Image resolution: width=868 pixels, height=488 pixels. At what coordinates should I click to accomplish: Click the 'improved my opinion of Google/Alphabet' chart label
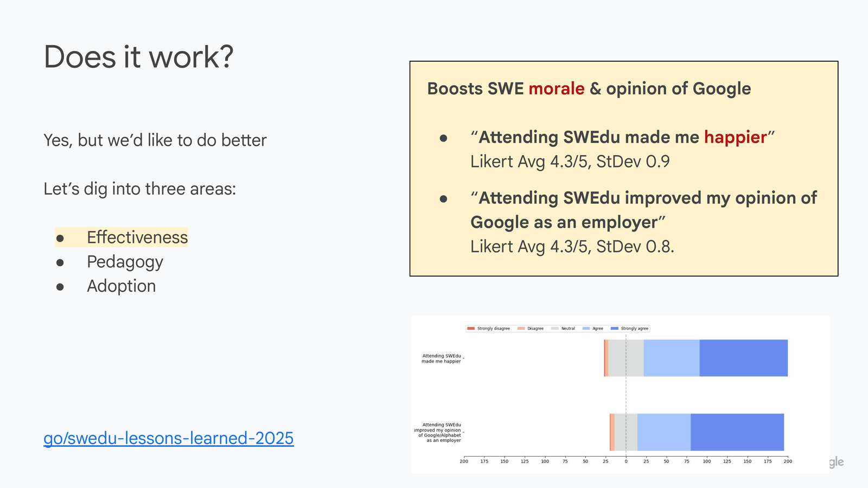[x=437, y=433]
